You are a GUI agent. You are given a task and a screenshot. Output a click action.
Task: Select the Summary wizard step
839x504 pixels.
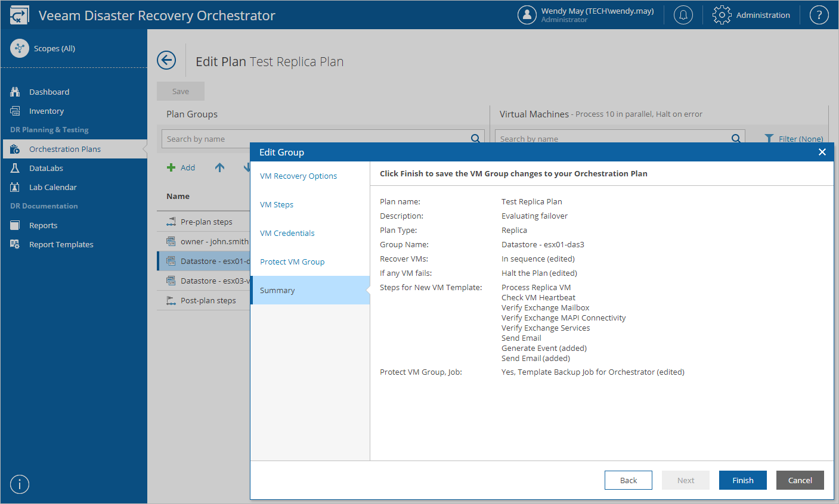(310, 290)
